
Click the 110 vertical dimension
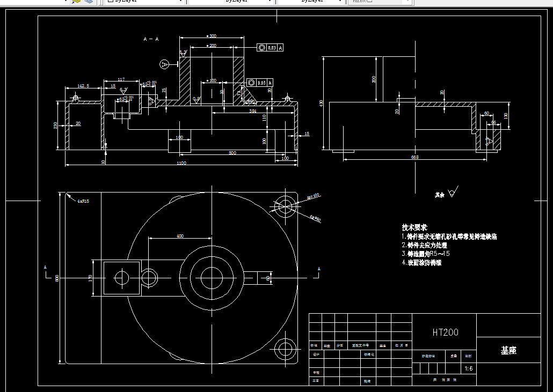(264, 119)
